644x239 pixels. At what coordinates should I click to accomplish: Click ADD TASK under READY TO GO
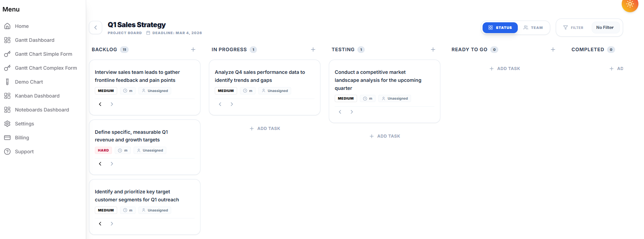pyautogui.click(x=505, y=68)
